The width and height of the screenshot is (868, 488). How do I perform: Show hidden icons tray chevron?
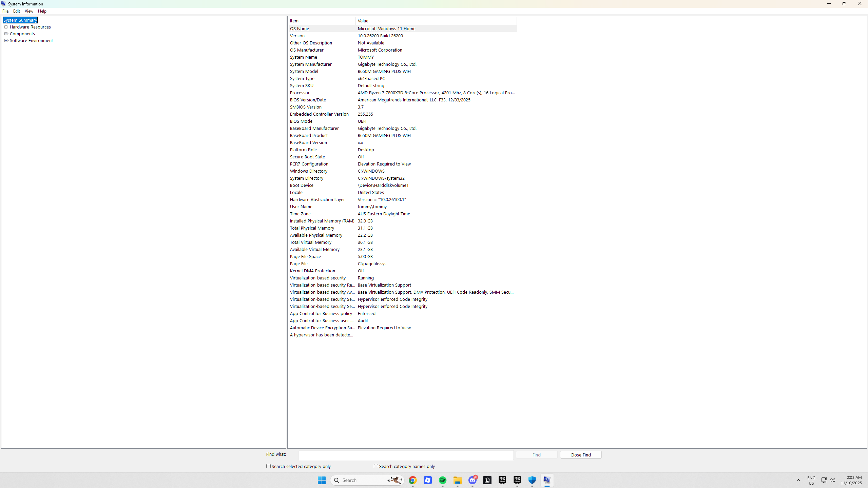[798, 480]
